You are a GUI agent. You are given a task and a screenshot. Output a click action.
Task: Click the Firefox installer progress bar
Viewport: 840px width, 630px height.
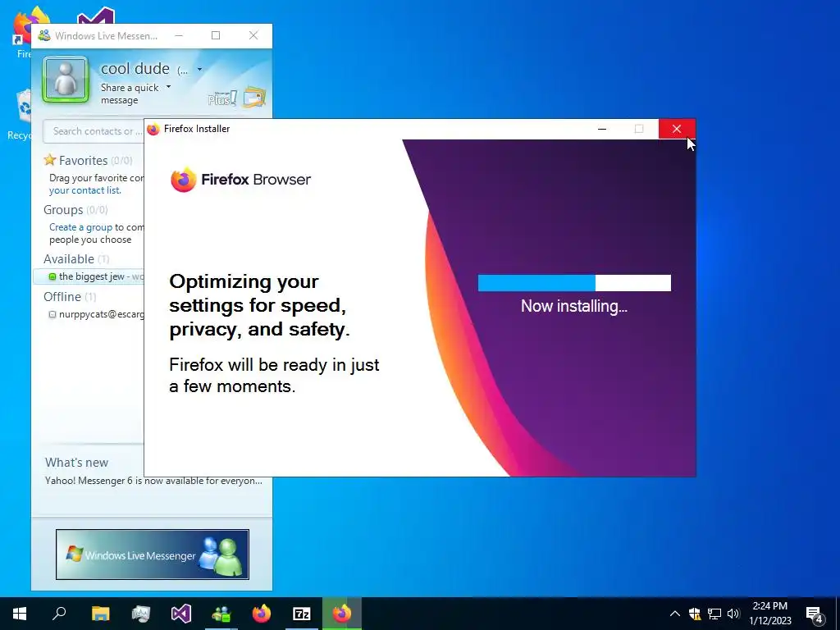click(x=574, y=283)
